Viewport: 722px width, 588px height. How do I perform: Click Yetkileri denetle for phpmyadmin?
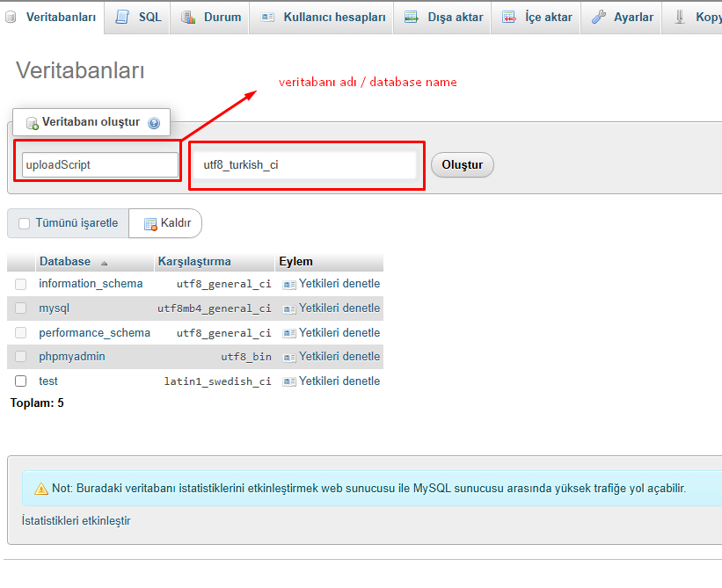(339, 357)
